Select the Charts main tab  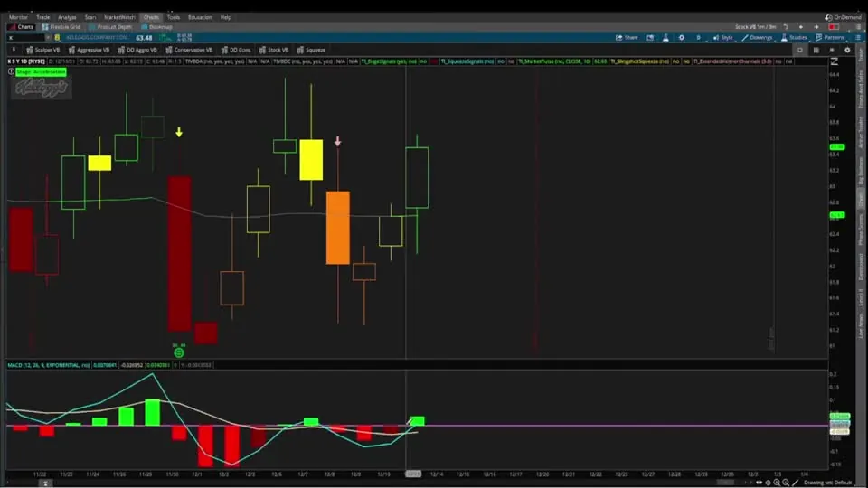[151, 17]
